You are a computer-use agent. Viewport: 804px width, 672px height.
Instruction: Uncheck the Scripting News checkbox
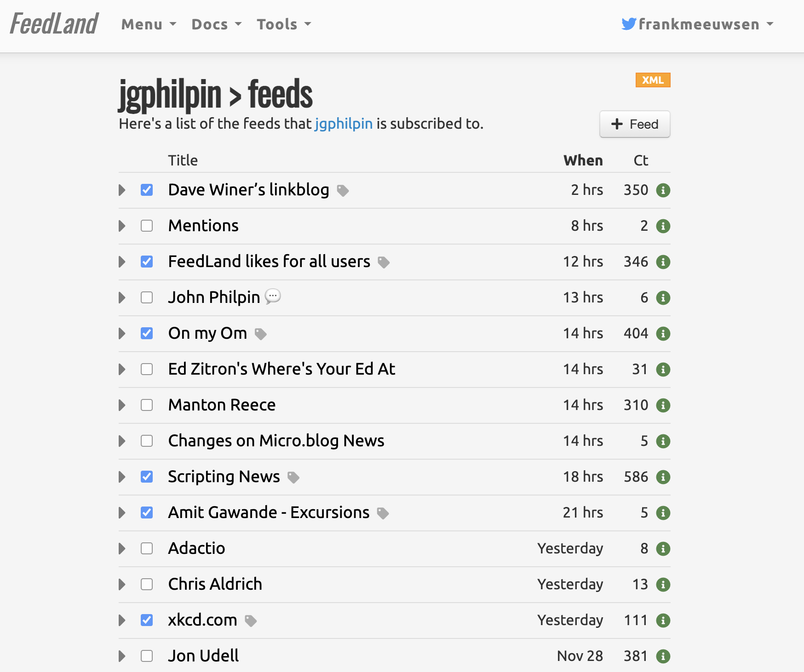pyautogui.click(x=147, y=477)
